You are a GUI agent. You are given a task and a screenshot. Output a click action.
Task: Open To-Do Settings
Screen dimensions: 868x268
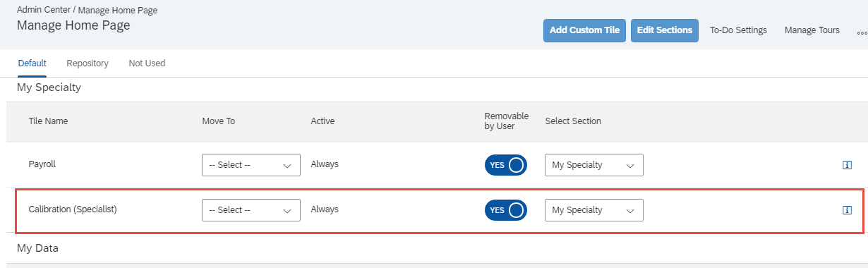point(738,30)
